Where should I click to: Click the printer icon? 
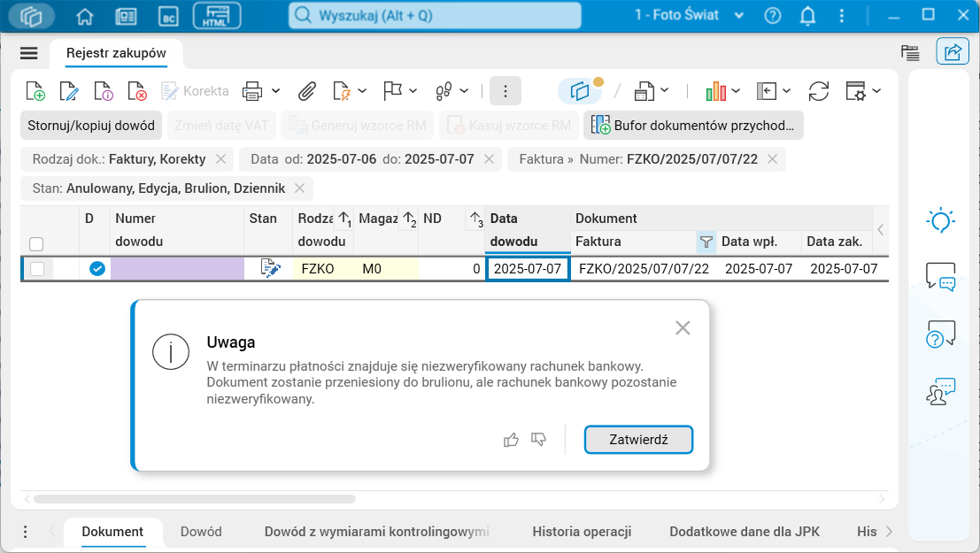click(252, 91)
